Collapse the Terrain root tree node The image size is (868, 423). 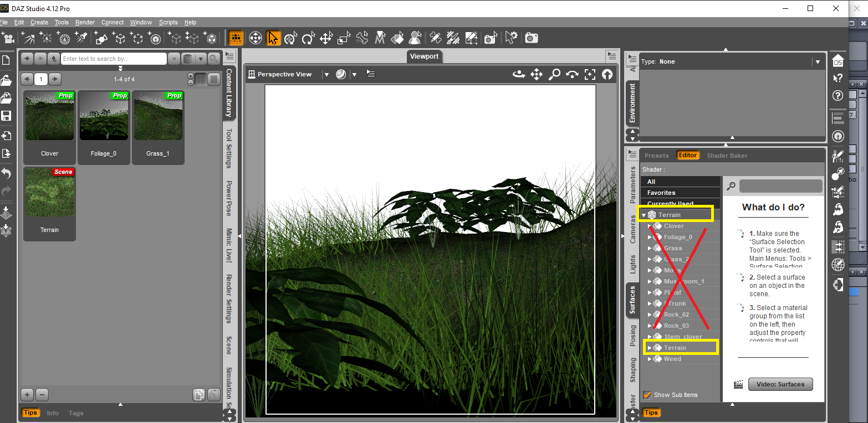pyautogui.click(x=644, y=215)
